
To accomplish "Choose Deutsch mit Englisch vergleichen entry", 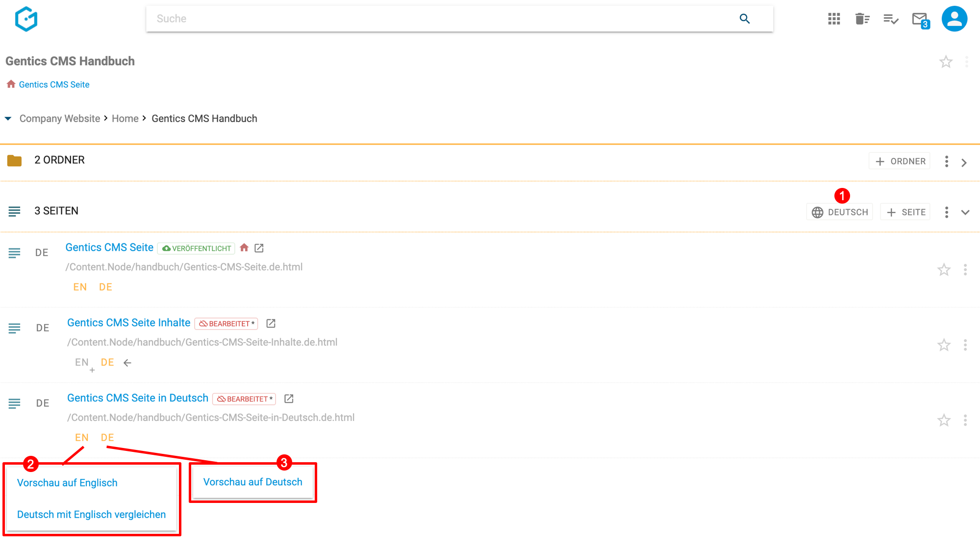I will point(91,514).
